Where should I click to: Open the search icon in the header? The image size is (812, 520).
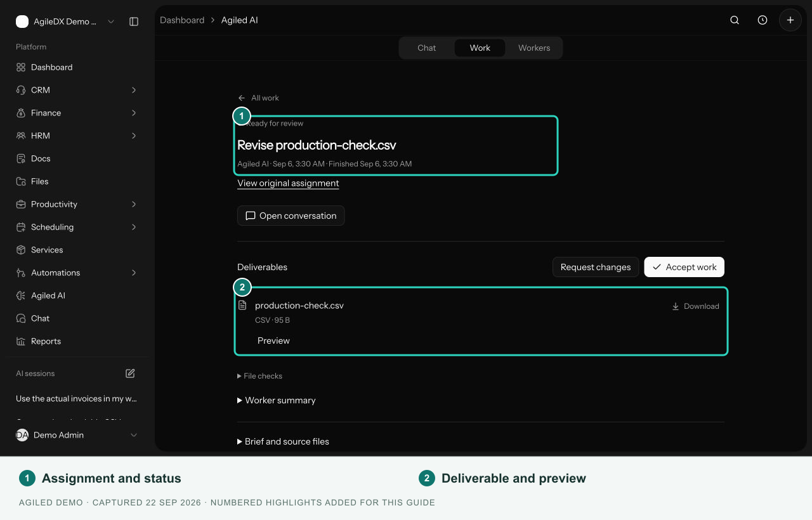tap(735, 20)
